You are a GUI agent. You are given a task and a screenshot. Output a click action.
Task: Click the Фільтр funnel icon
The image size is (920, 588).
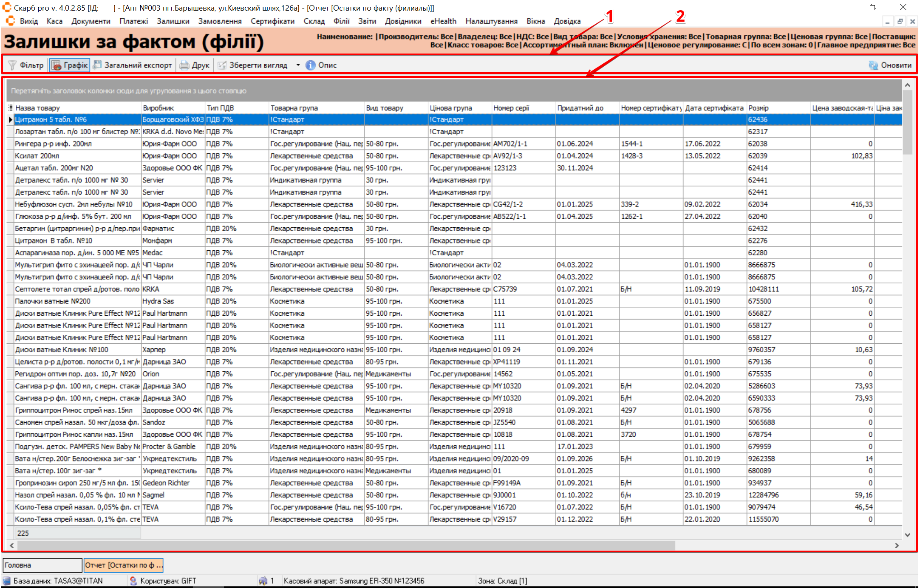pos(12,65)
